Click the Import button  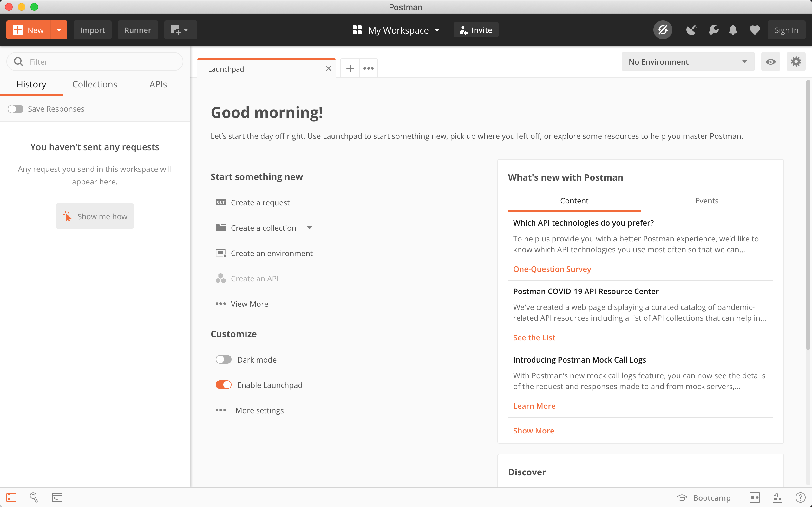[x=92, y=30]
